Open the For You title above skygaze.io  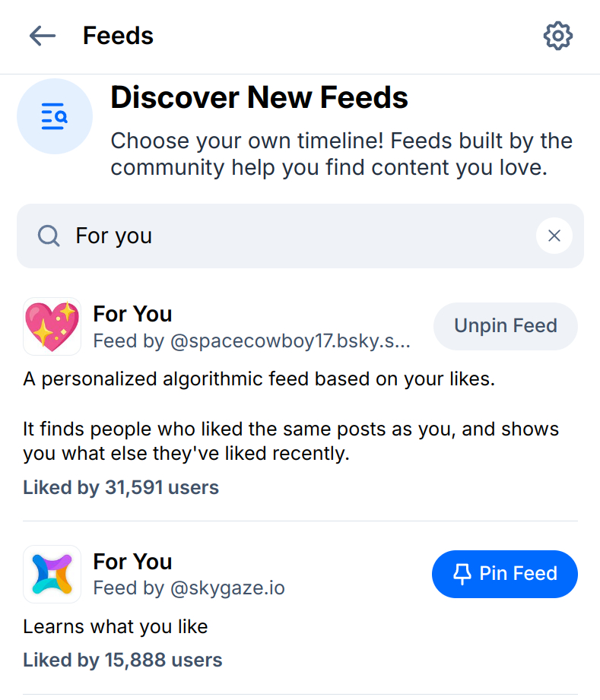[x=132, y=562]
